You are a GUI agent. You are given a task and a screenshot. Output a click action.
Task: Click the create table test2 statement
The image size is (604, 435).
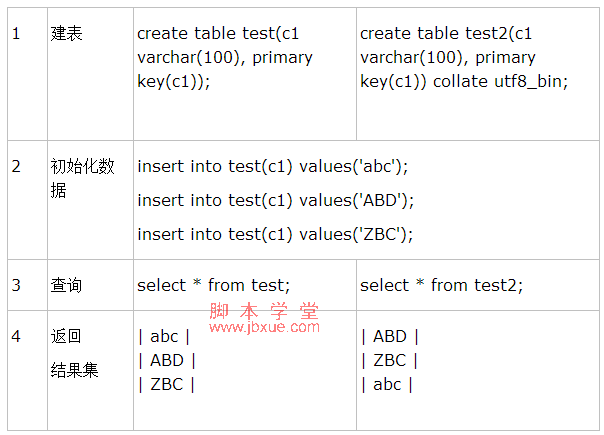click(464, 57)
